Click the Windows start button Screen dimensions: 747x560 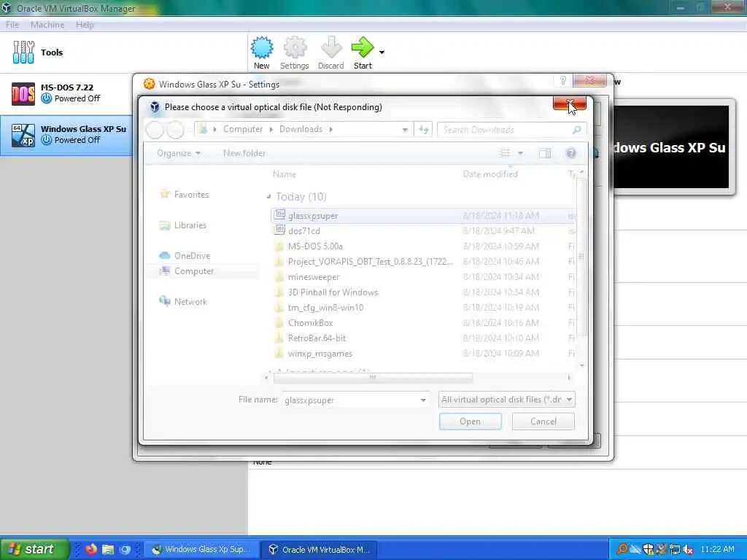coord(35,549)
